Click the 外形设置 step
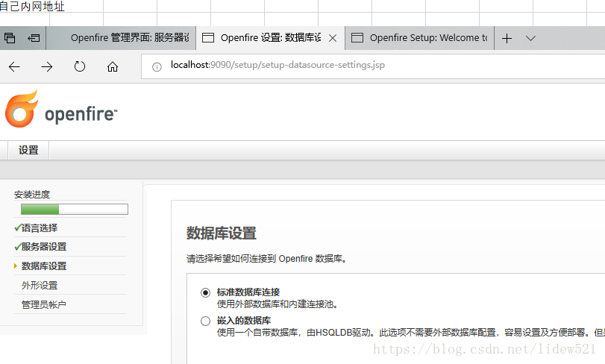 tap(40, 286)
